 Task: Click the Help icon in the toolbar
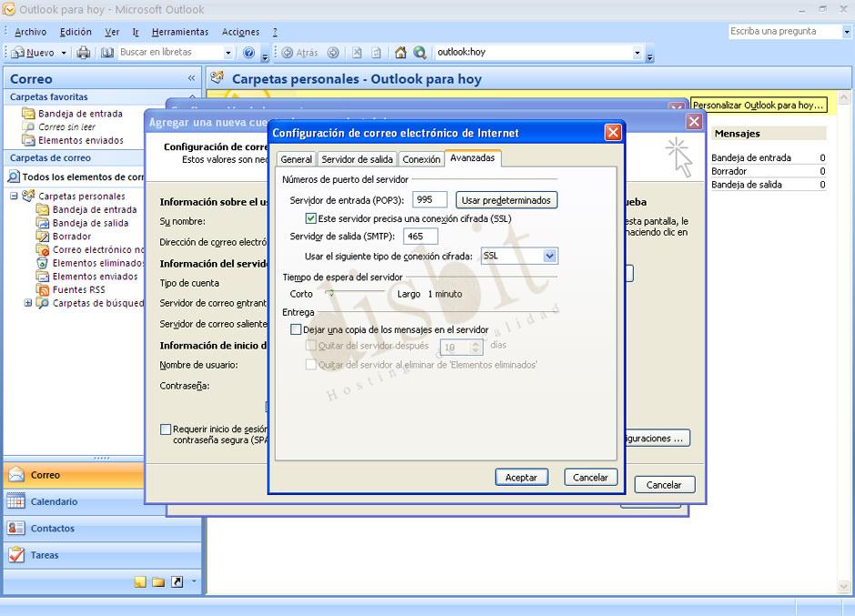[247, 52]
